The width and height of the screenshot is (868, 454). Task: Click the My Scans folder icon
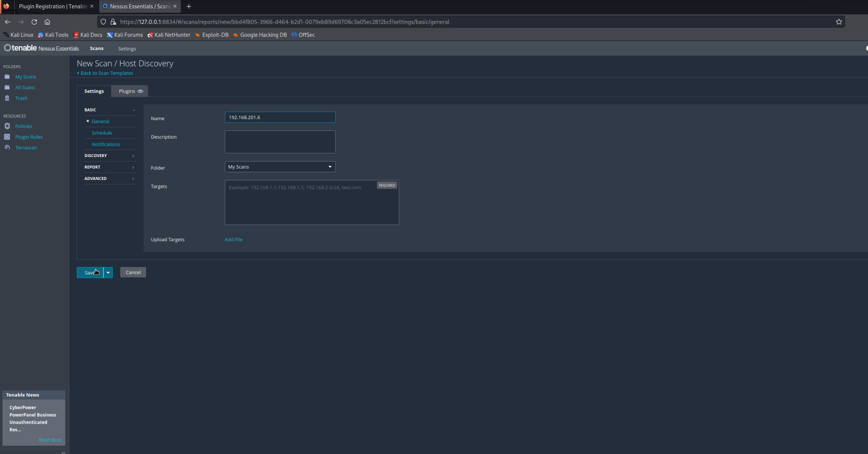(7, 77)
